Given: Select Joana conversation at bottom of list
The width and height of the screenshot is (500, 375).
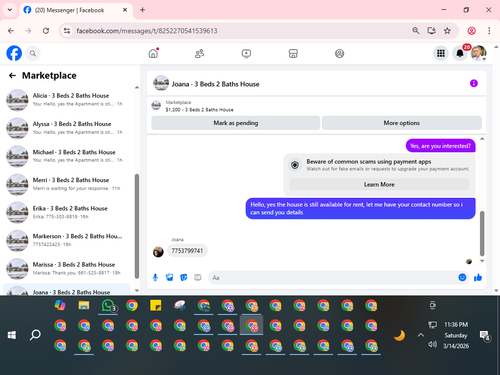Looking at the screenshot, I should (x=67, y=289).
